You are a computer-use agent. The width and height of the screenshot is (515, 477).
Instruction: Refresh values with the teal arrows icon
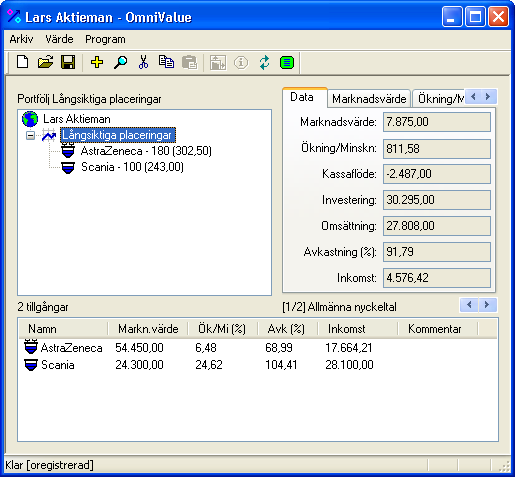tap(264, 62)
